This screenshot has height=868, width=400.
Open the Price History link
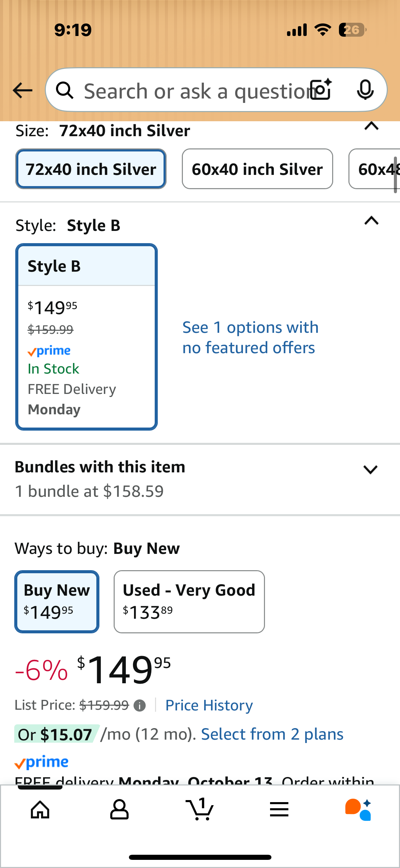pos(209,705)
